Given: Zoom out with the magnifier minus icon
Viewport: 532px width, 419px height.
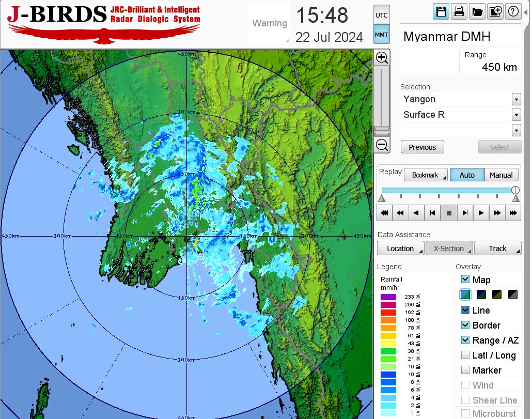Looking at the screenshot, I should 382,145.
